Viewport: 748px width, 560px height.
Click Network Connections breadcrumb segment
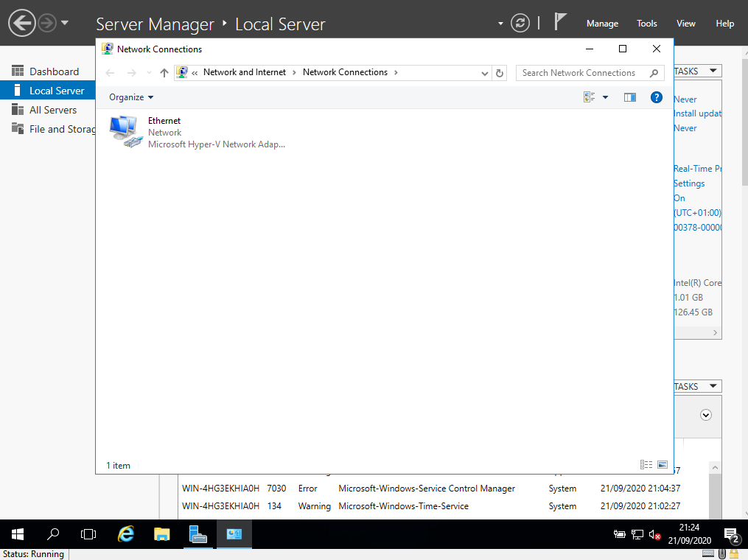click(345, 72)
